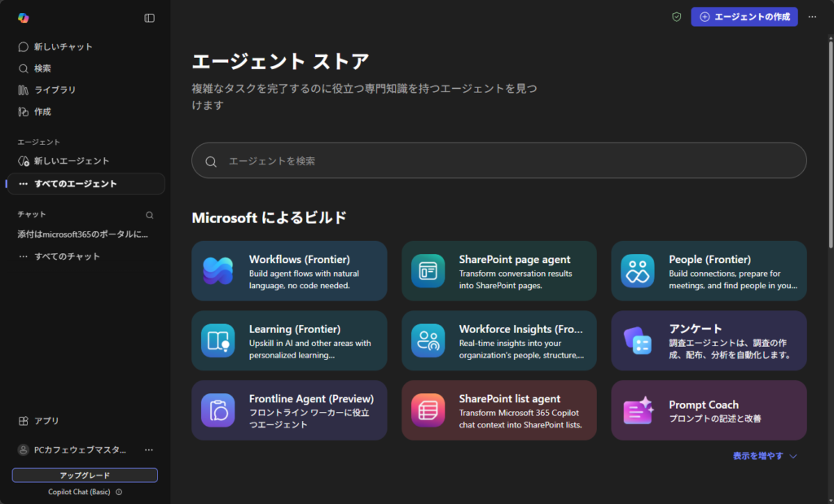Open the ライブラリ sidebar item
The width and height of the screenshot is (834, 504).
tap(55, 90)
